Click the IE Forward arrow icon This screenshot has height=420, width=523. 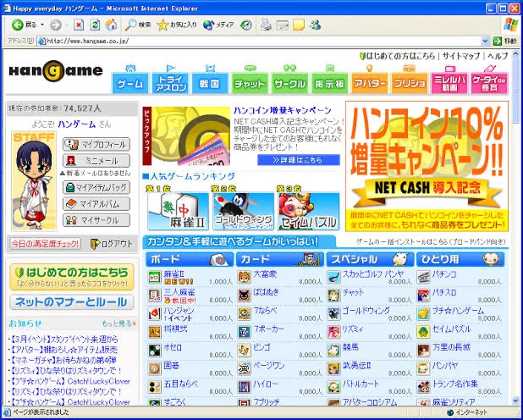(x=56, y=25)
